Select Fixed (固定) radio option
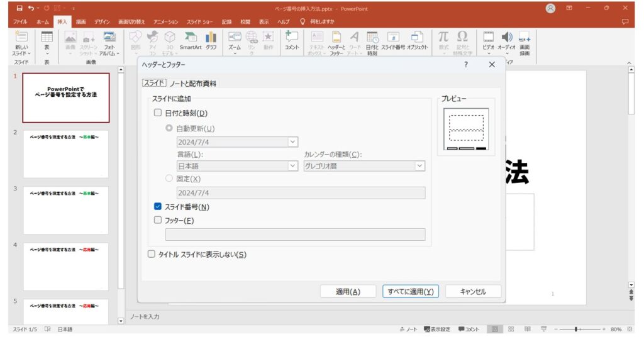644x337 pixels. pos(169,178)
